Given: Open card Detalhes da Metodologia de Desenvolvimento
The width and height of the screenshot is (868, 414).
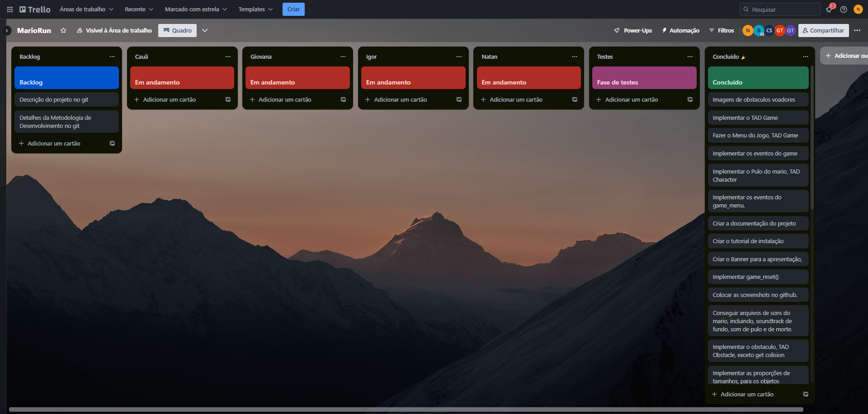Looking at the screenshot, I should (66, 122).
